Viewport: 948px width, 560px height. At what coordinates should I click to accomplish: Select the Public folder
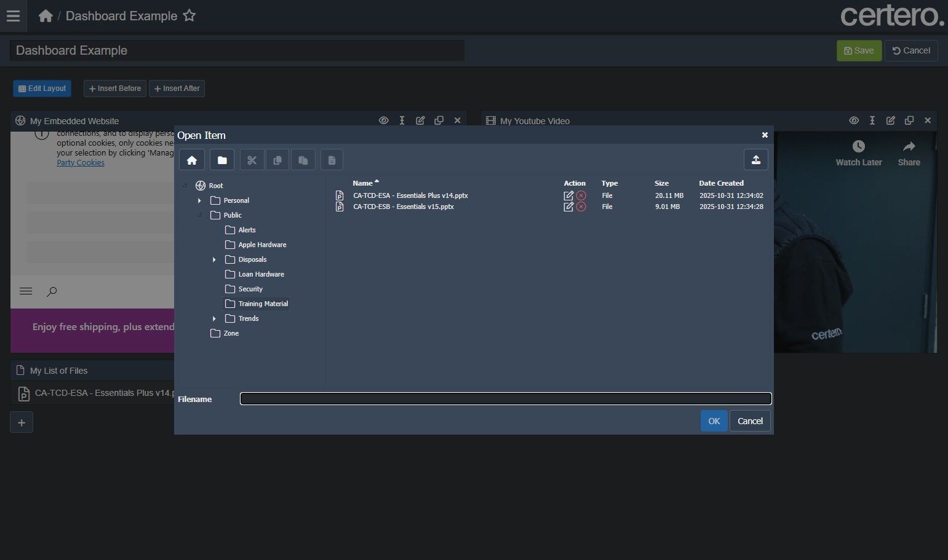click(233, 215)
